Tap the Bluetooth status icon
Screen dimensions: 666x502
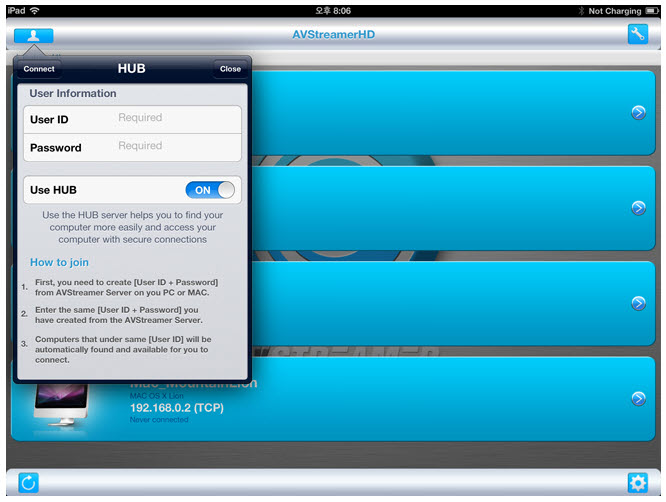(x=581, y=11)
